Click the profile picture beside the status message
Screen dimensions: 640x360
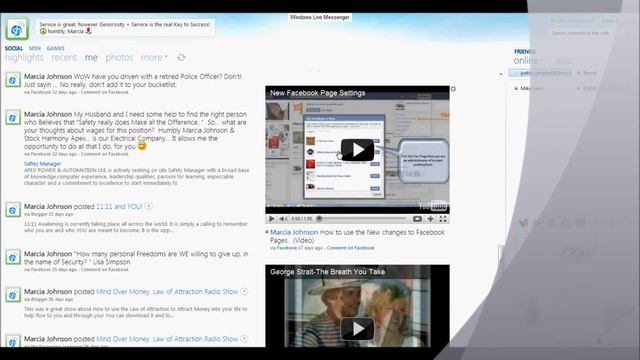(x=17, y=29)
